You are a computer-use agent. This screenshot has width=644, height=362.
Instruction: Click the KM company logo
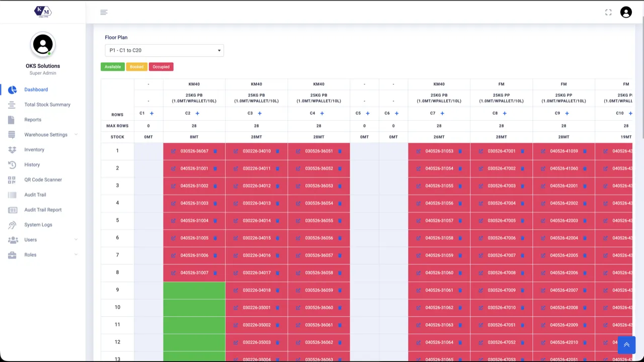[x=43, y=12]
